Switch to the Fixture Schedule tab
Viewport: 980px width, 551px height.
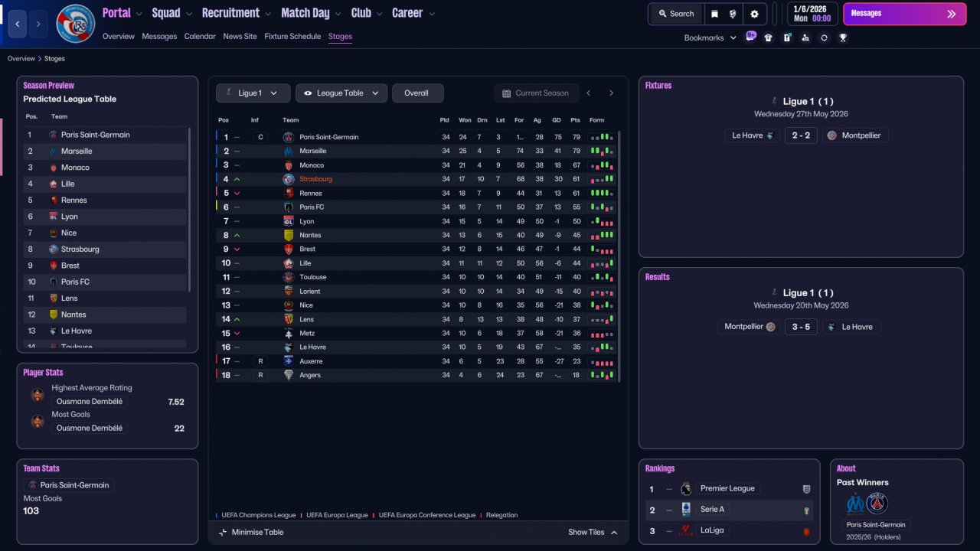pyautogui.click(x=292, y=36)
